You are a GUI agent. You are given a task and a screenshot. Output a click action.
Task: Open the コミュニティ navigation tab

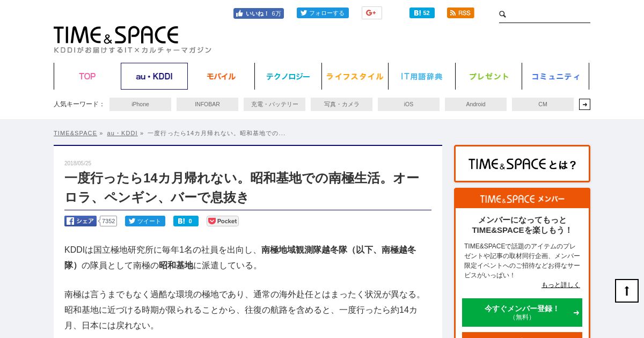tap(555, 76)
